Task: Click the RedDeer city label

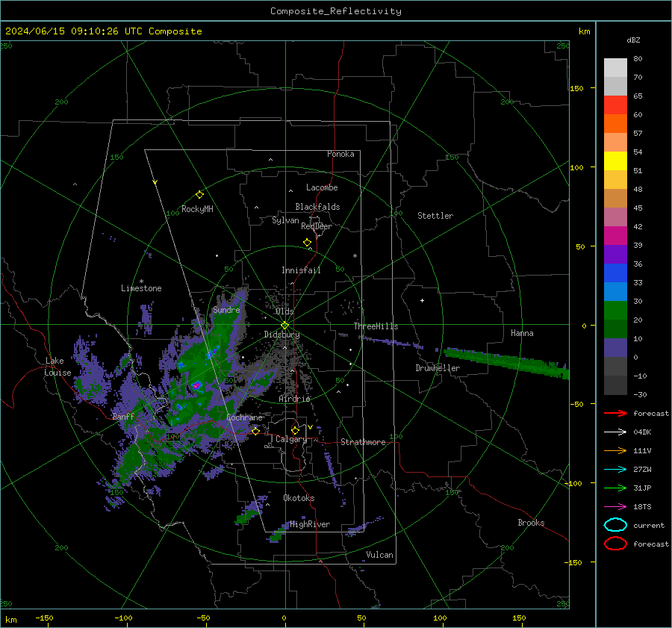Action: click(317, 226)
